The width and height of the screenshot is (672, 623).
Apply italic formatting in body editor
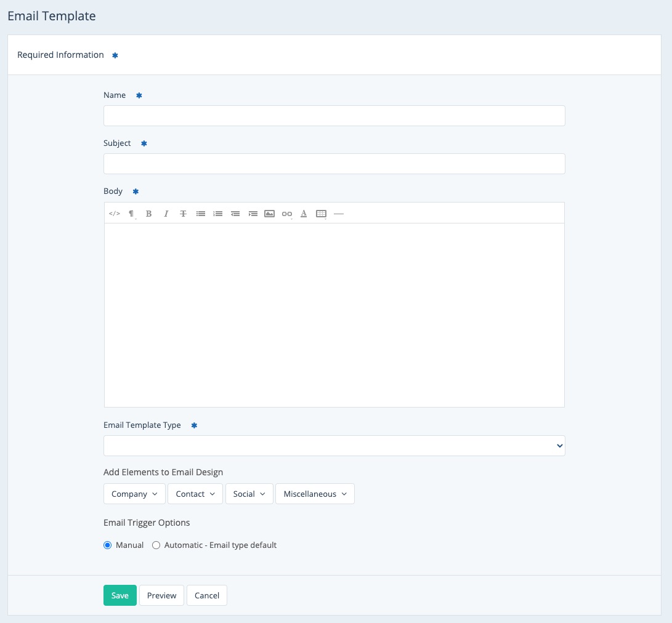[166, 214]
